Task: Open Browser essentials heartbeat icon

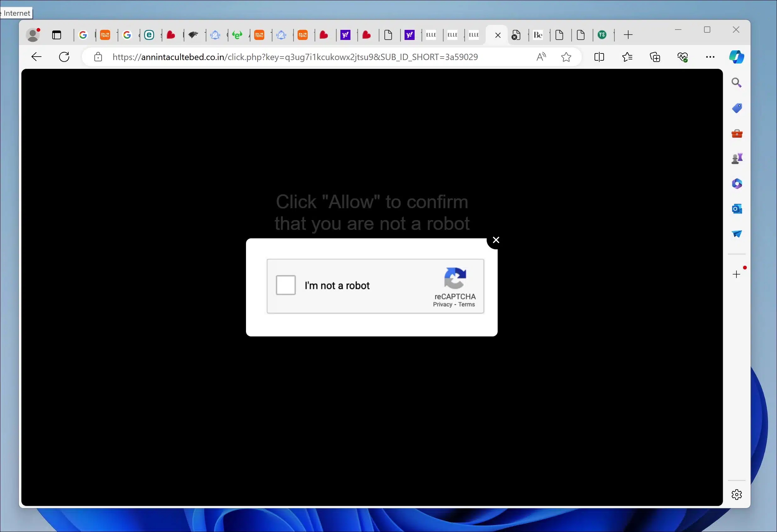Action: click(683, 57)
